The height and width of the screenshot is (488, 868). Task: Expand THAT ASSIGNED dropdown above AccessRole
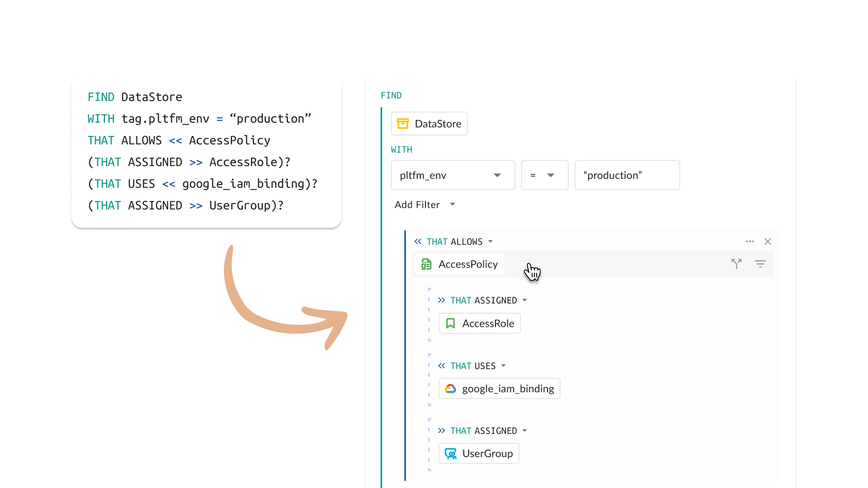pyautogui.click(x=524, y=300)
